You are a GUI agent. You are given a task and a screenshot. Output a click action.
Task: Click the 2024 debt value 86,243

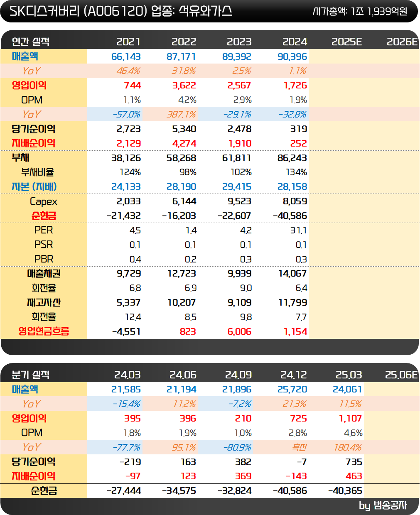(292, 158)
